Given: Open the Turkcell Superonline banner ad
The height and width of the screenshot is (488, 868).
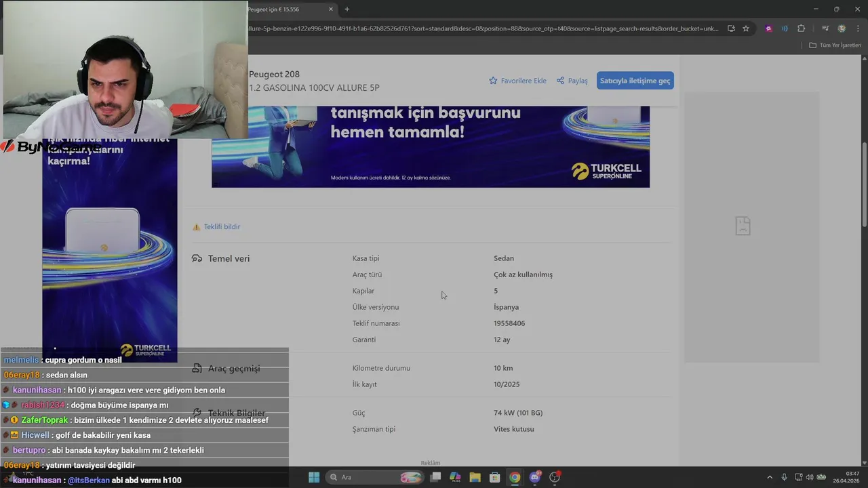Looking at the screenshot, I should (x=431, y=146).
